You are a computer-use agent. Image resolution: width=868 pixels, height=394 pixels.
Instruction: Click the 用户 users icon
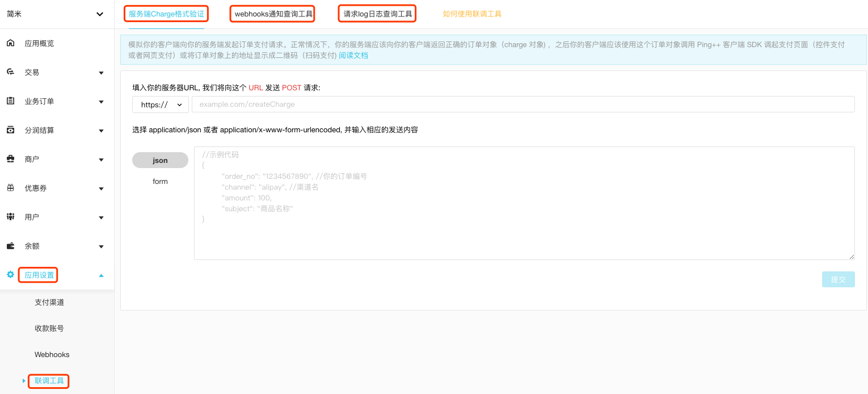point(10,217)
